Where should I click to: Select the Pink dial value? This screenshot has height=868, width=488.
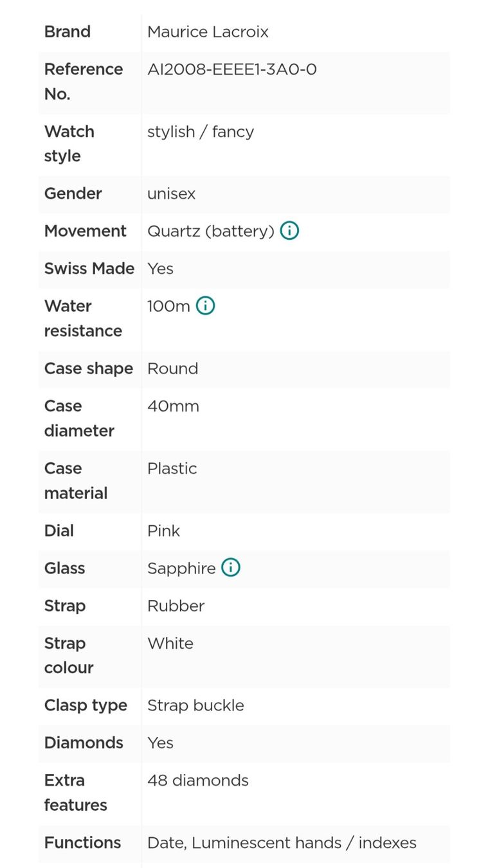coord(163,530)
